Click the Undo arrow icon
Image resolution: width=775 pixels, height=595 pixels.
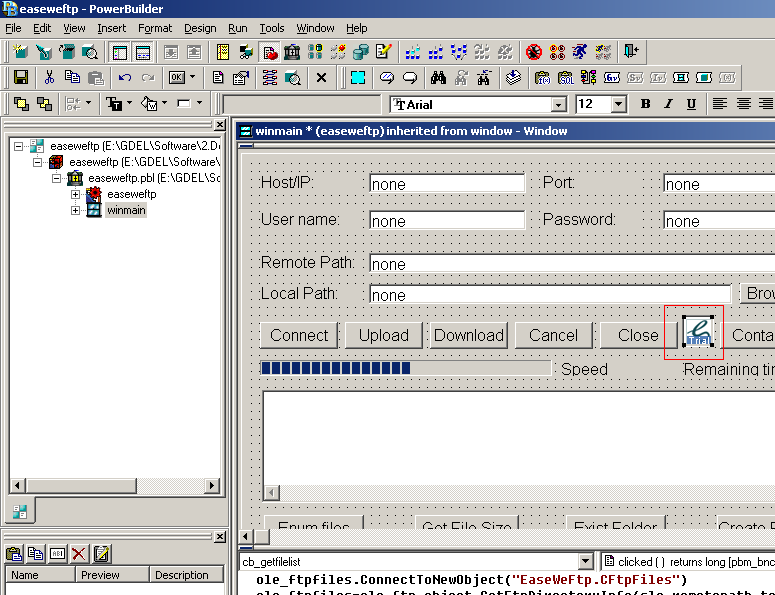tap(125, 78)
